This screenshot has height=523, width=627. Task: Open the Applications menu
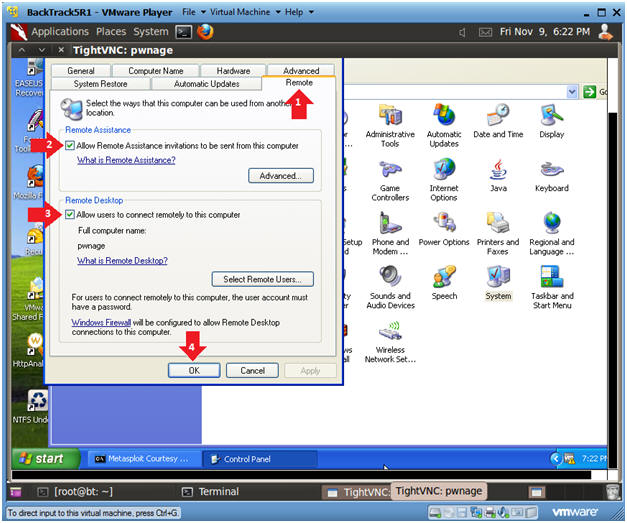point(60,32)
